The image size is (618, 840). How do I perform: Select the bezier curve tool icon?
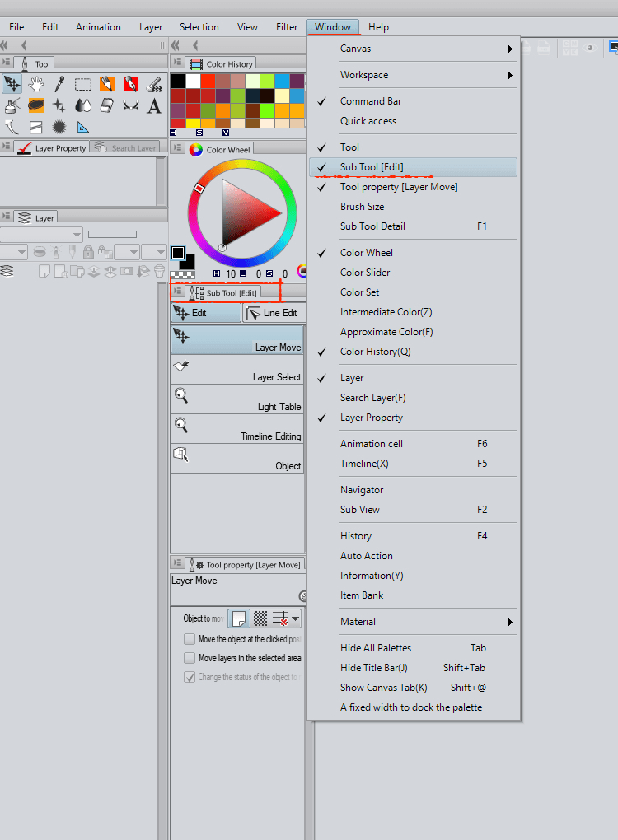(x=131, y=106)
